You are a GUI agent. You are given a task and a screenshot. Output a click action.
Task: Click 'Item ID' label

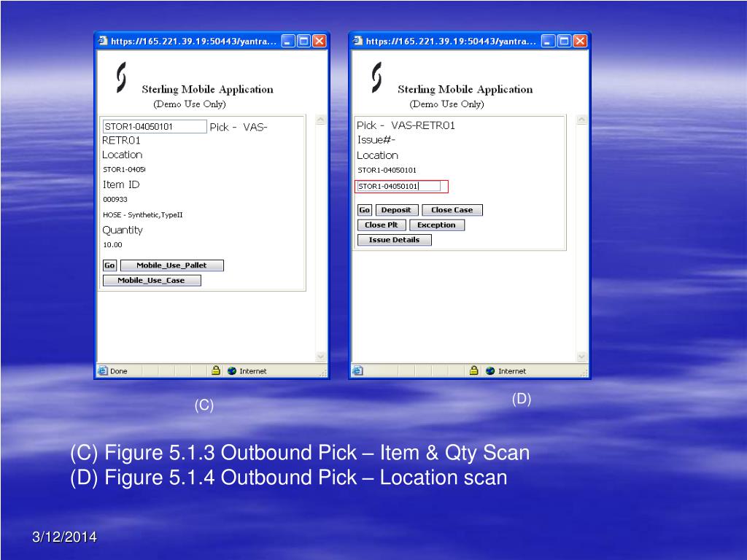point(121,184)
